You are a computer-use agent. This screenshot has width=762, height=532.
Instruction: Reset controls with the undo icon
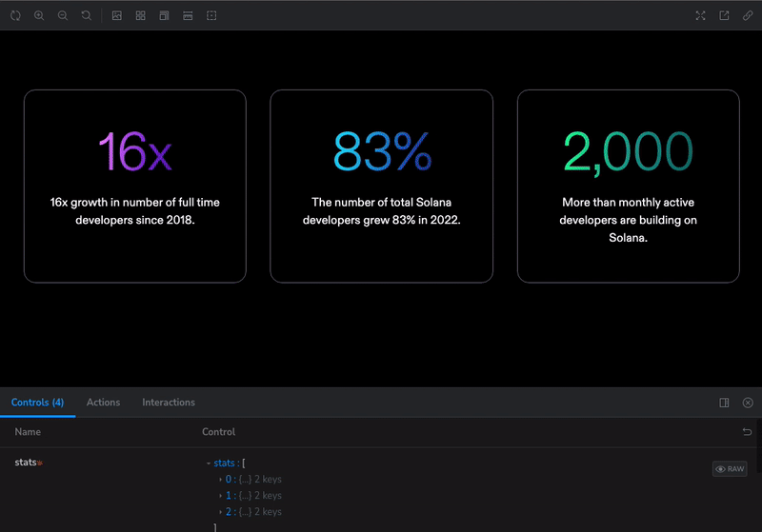tap(747, 431)
